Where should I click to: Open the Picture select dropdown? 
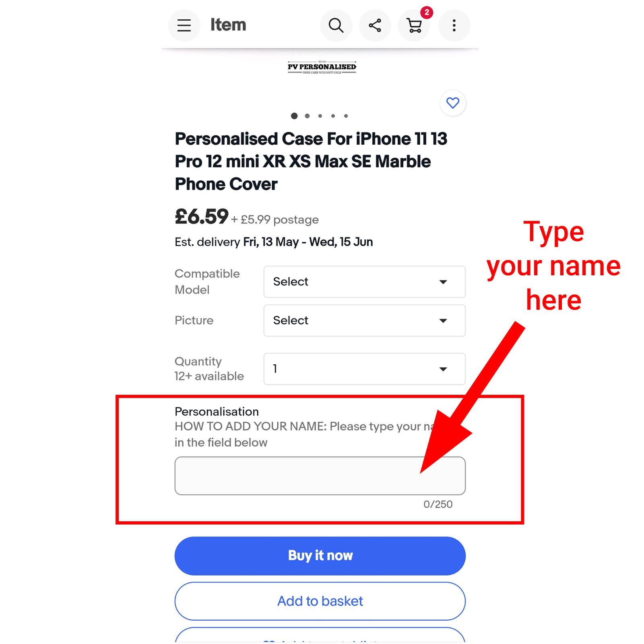pyautogui.click(x=364, y=320)
